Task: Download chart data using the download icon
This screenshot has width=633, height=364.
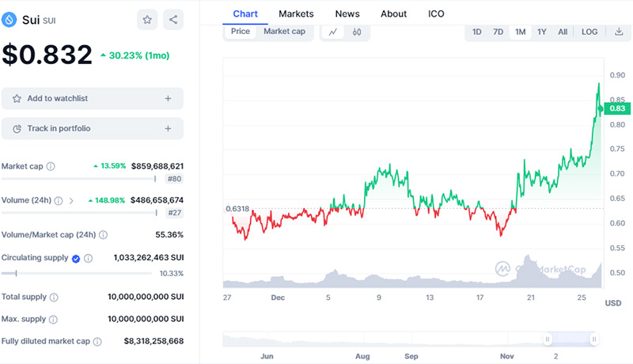Action: point(619,32)
